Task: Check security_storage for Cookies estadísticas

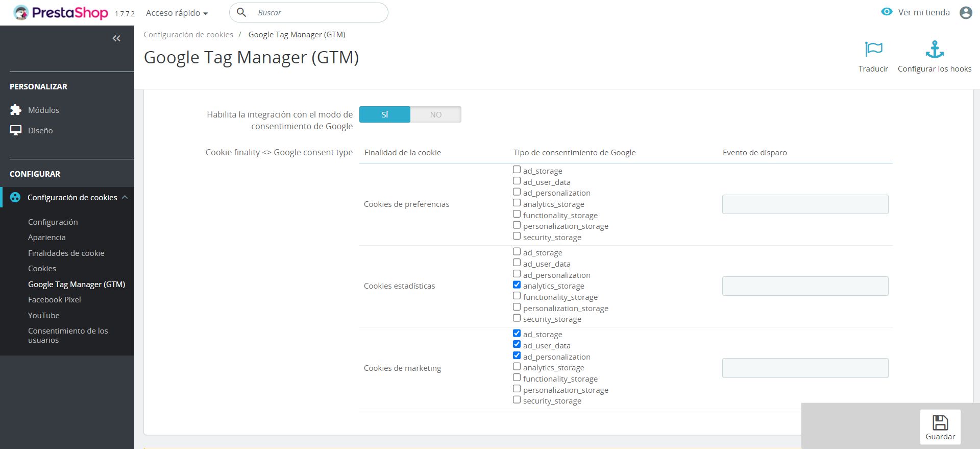Action: (517, 318)
